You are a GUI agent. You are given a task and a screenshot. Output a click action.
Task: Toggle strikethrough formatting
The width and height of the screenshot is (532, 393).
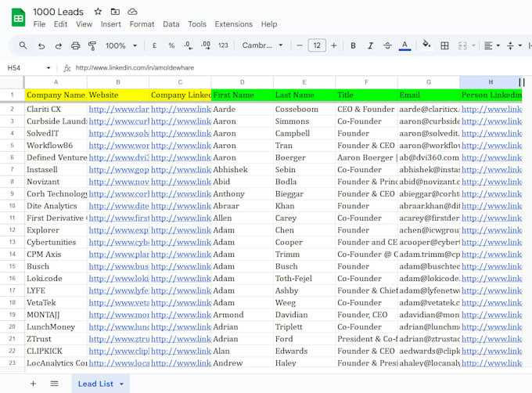387,45
